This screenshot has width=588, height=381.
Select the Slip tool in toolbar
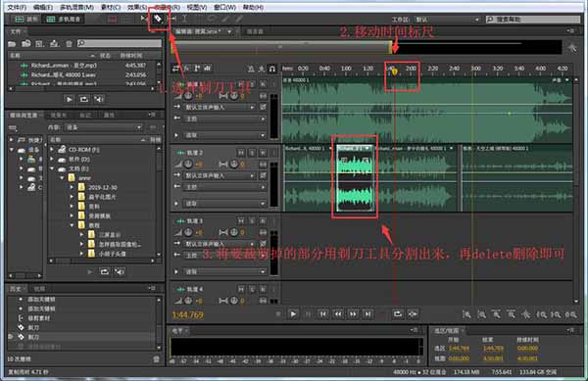(172, 19)
